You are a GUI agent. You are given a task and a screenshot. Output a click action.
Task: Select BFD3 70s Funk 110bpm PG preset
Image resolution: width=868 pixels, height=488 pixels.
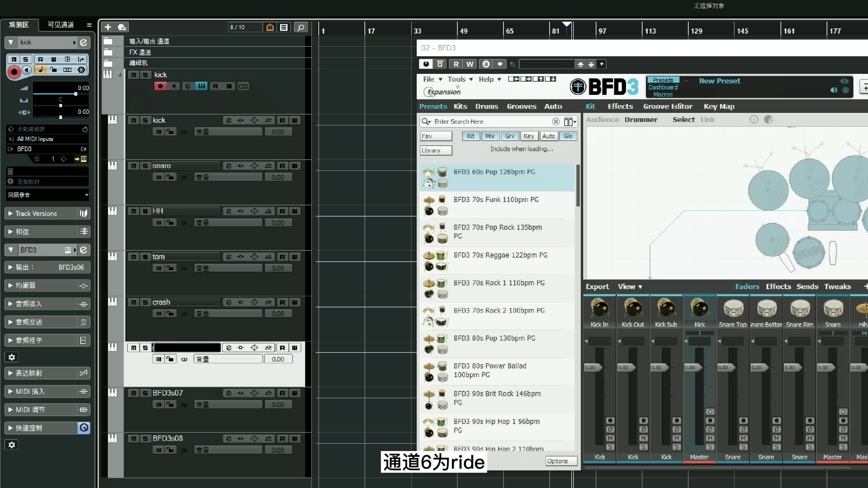(x=497, y=206)
